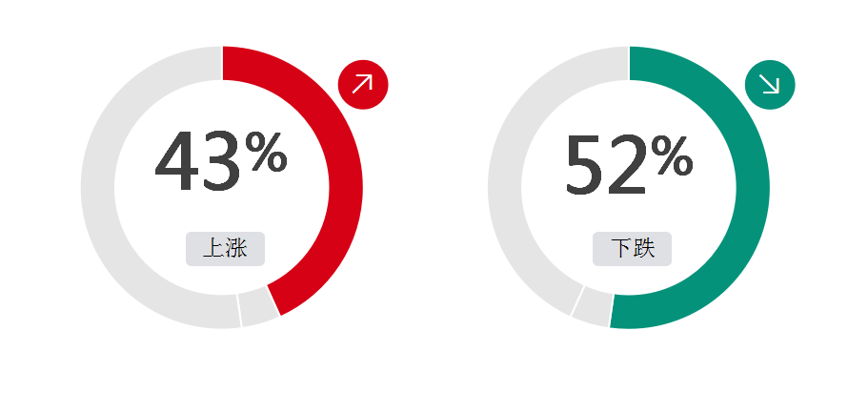Click the percent sign beside 43
The height and width of the screenshot is (393, 868).
(266, 152)
